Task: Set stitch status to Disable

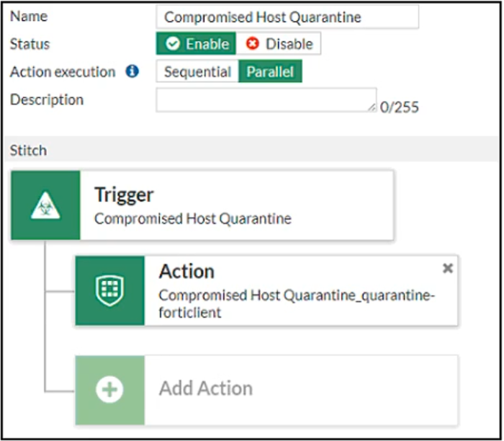Action: 279,44
